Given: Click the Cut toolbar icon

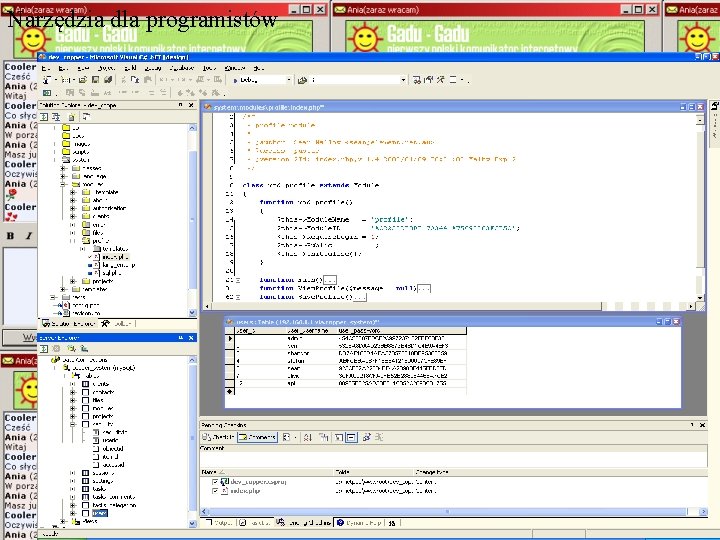Looking at the screenshot, I should pyautogui.click(x=124, y=80).
